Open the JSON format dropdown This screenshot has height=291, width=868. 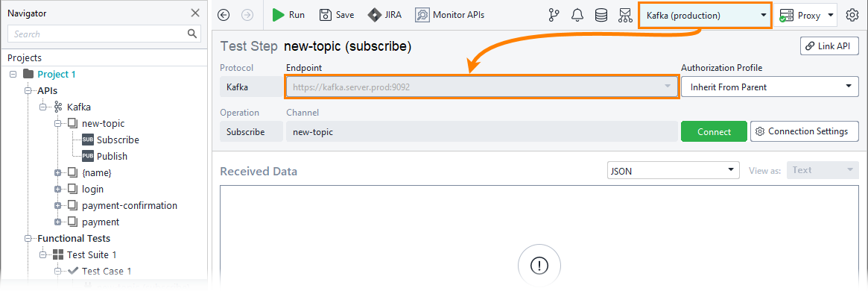[673, 171]
